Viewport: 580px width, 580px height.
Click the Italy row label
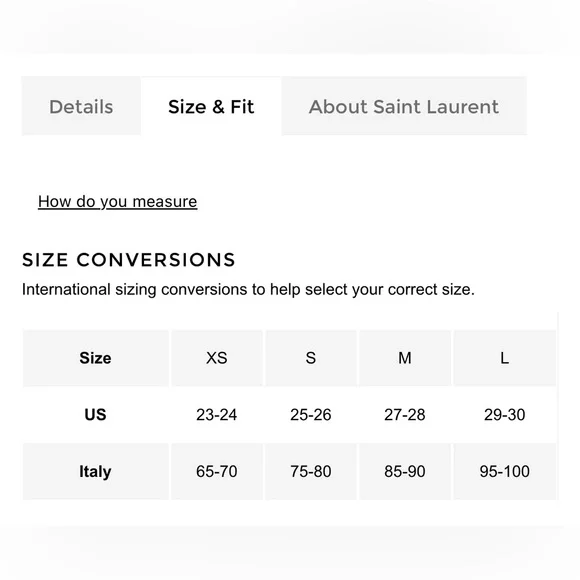pyautogui.click(x=95, y=471)
